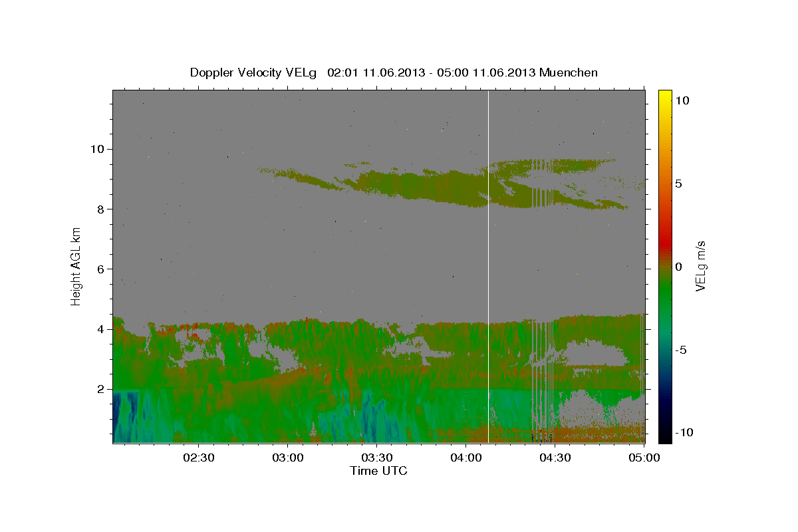Click the height axis '4' tick label
Image resolution: width=798 pixels, height=532 pixels.
click(101, 329)
